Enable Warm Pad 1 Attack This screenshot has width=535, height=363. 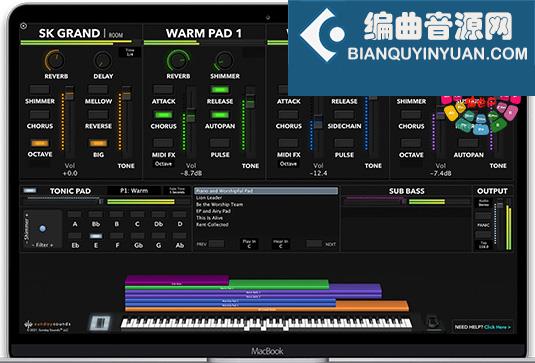coord(163,90)
